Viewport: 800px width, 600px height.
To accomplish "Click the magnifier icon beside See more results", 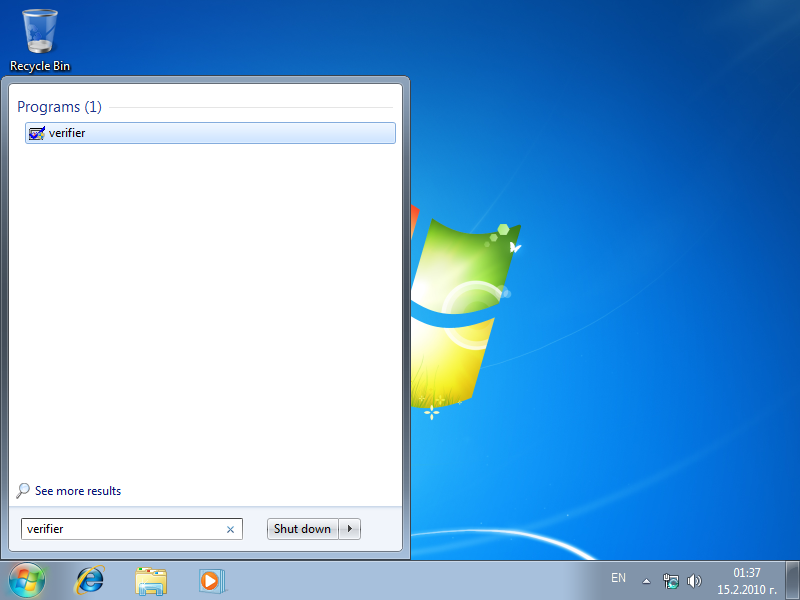I will pyautogui.click(x=23, y=491).
